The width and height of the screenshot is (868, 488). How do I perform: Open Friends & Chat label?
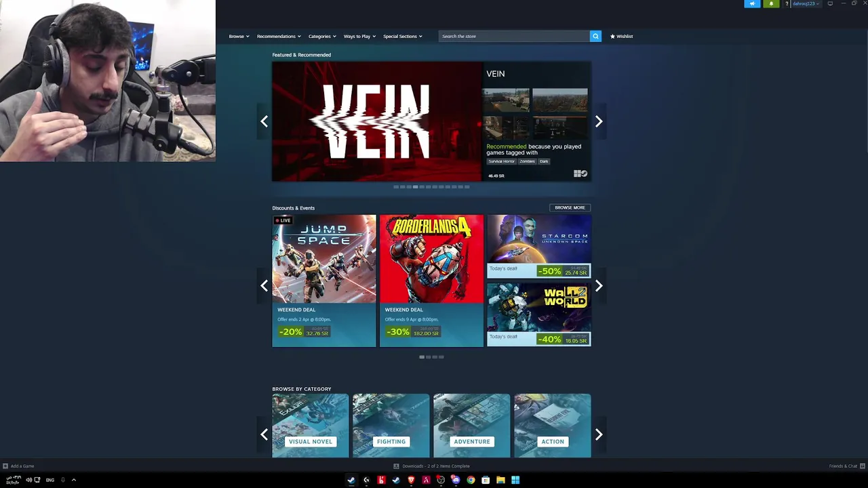[843, 466]
